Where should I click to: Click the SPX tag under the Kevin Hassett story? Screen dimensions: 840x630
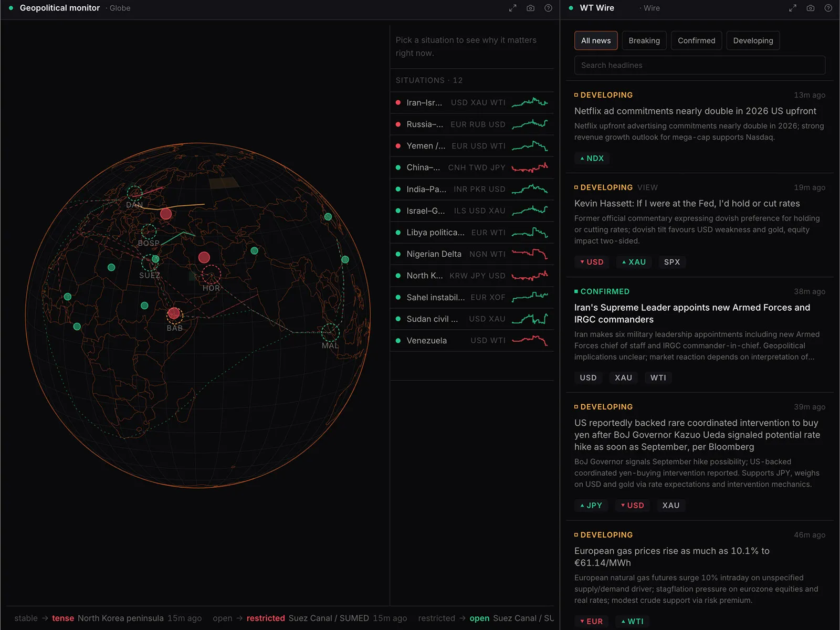672,262
